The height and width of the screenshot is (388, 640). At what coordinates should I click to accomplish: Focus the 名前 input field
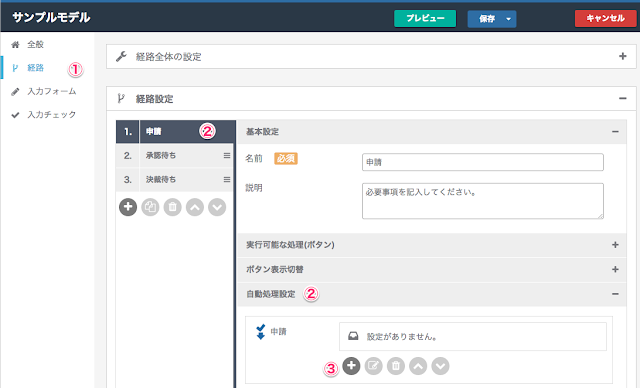482,162
